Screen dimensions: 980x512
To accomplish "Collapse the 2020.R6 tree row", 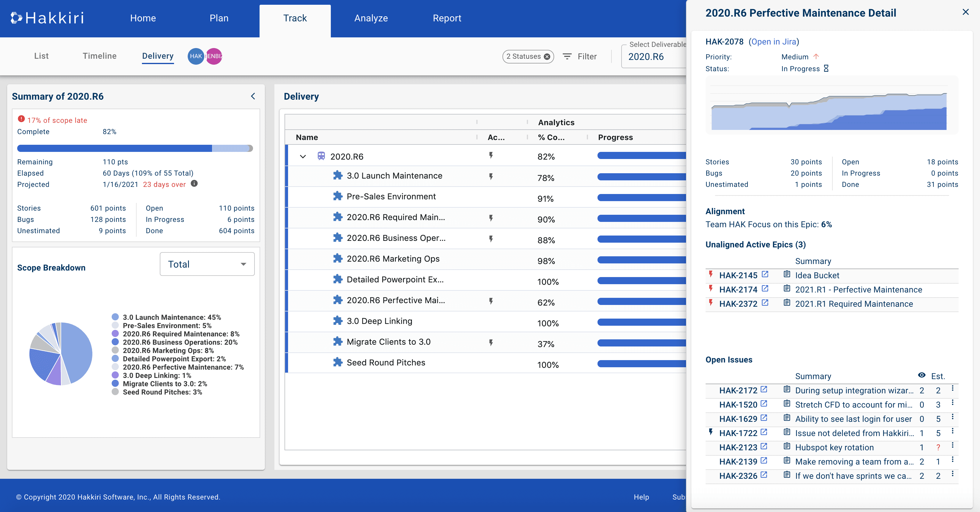I will (x=303, y=157).
